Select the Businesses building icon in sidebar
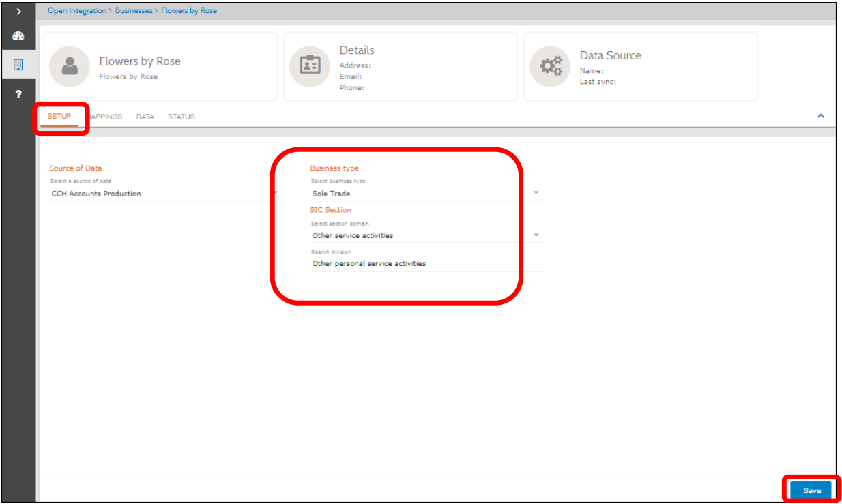Image resolution: width=842 pixels, height=504 pixels. coord(18,65)
